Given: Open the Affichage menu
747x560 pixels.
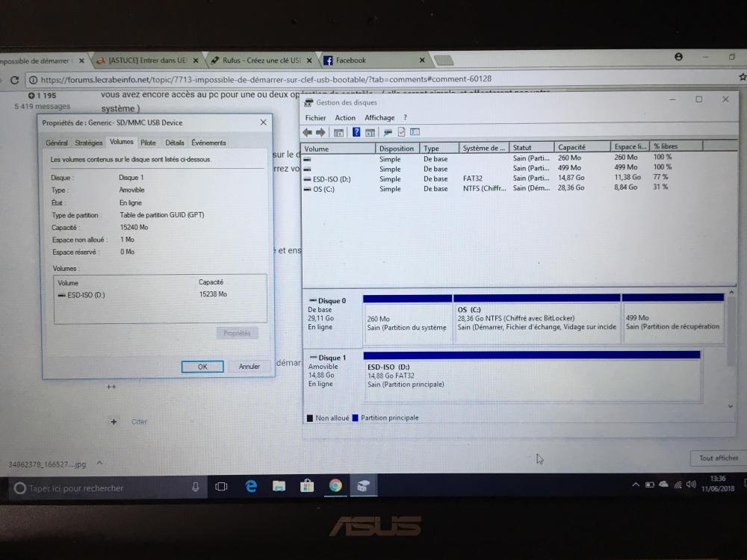Looking at the screenshot, I should [x=379, y=118].
